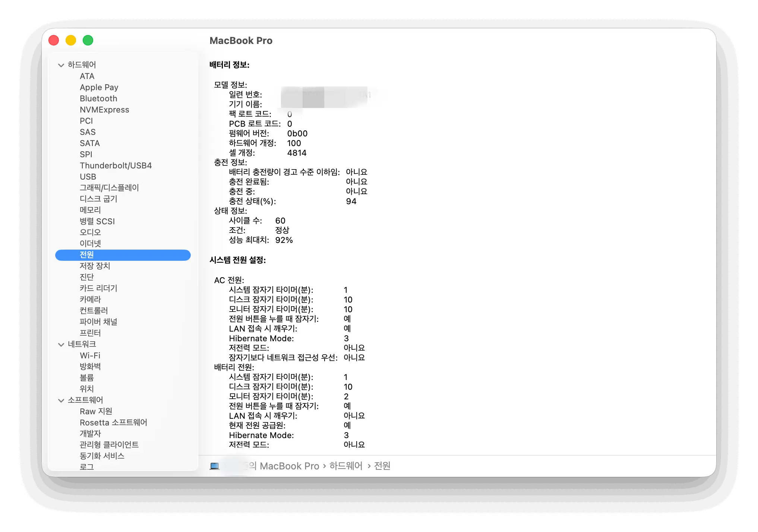Select 병렬 SCSI in sidebar
Viewport: 758px width, 532px height.
coord(97,221)
